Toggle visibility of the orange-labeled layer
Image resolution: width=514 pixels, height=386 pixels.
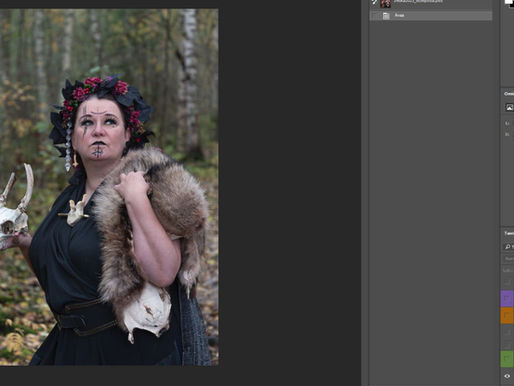coord(507,315)
